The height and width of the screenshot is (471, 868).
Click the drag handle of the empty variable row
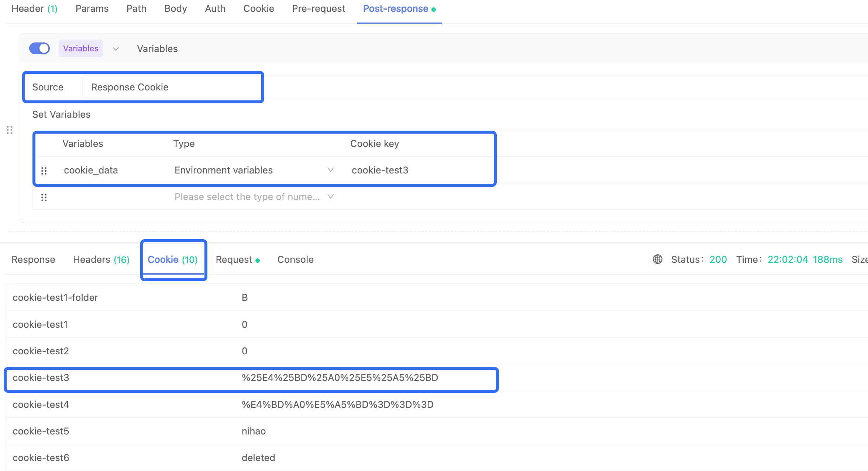(44, 197)
